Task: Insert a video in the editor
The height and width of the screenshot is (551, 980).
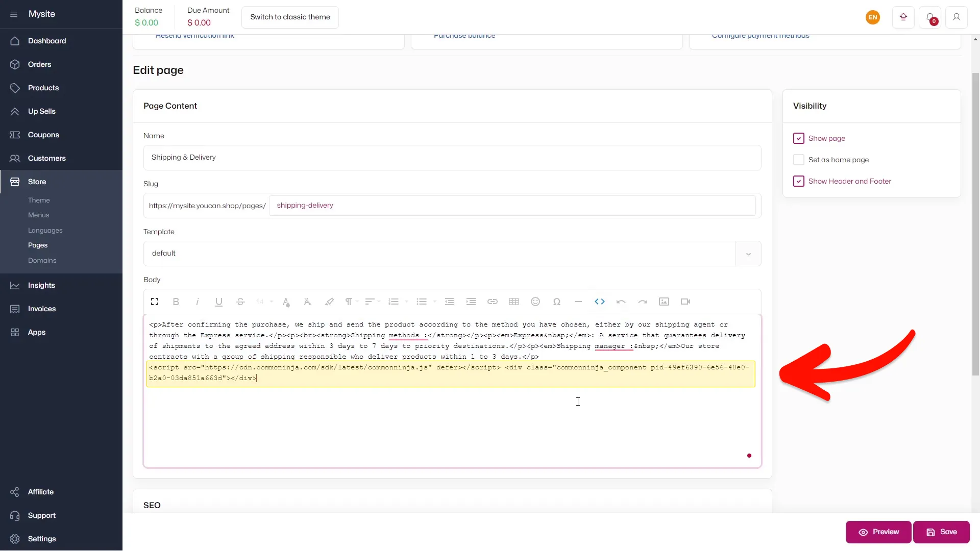Action: [685, 302]
